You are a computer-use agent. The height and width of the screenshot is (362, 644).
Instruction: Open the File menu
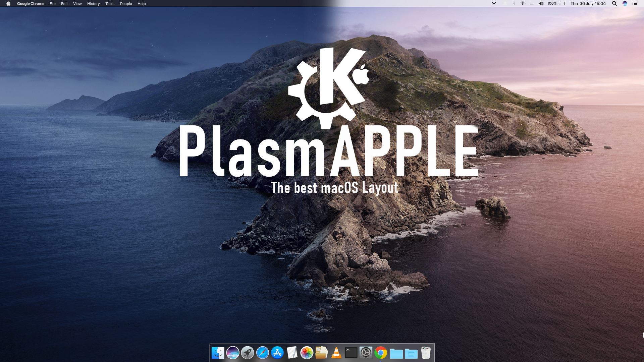pos(53,4)
